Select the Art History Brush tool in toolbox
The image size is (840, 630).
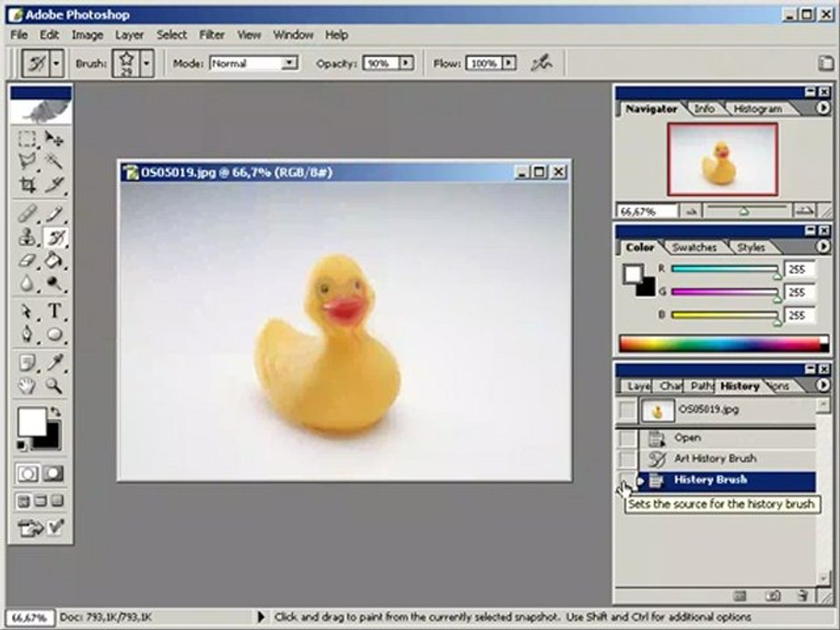[x=54, y=237]
